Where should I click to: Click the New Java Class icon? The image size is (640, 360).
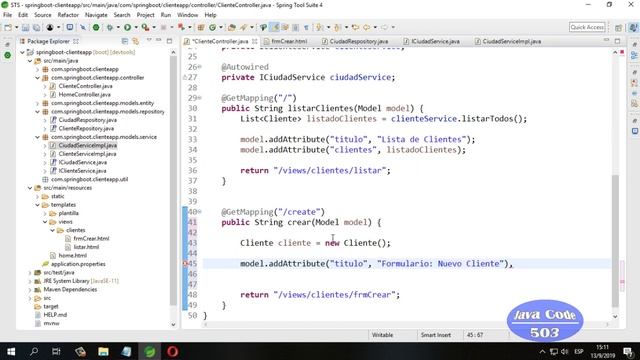(x=212, y=27)
